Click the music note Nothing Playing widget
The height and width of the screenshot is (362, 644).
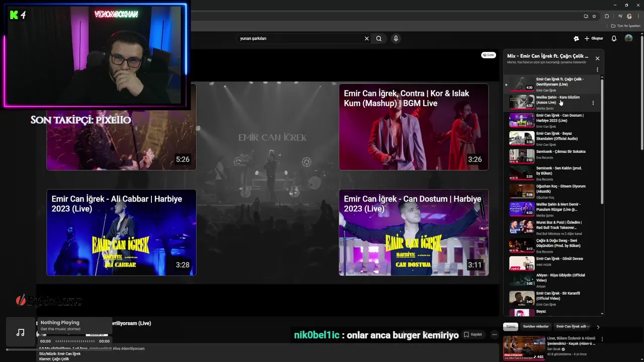coord(20,332)
